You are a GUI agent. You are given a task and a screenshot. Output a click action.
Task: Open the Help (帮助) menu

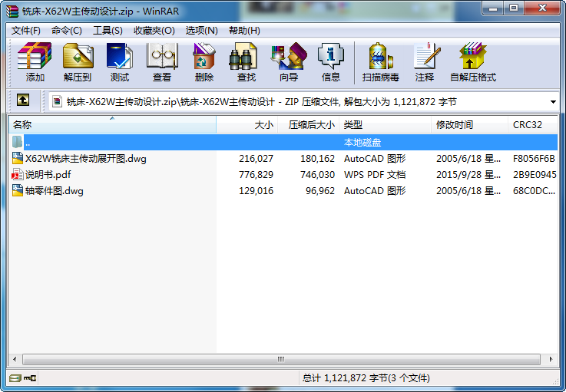pyautogui.click(x=244, y=31)
